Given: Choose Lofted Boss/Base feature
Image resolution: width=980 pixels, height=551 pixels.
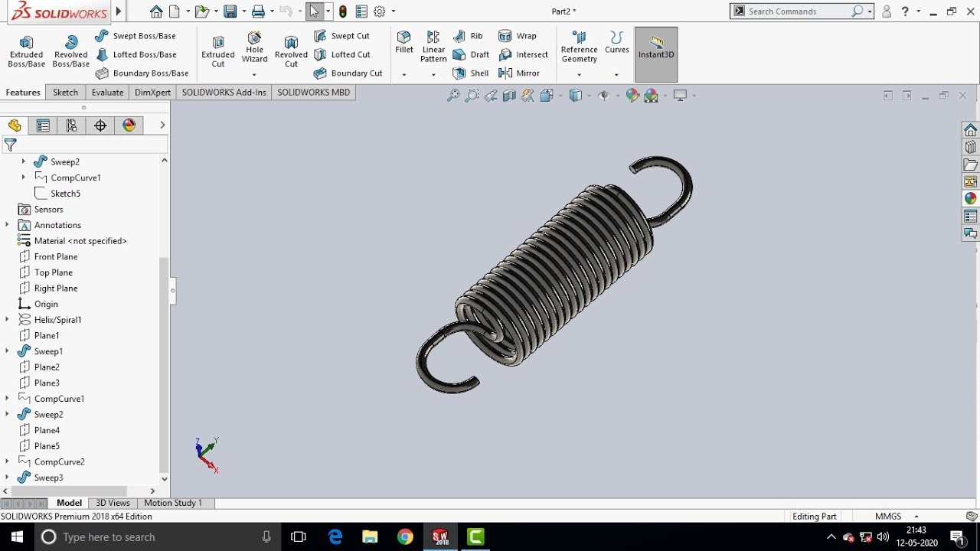Looking at the screenshot, I should (136, 54).
